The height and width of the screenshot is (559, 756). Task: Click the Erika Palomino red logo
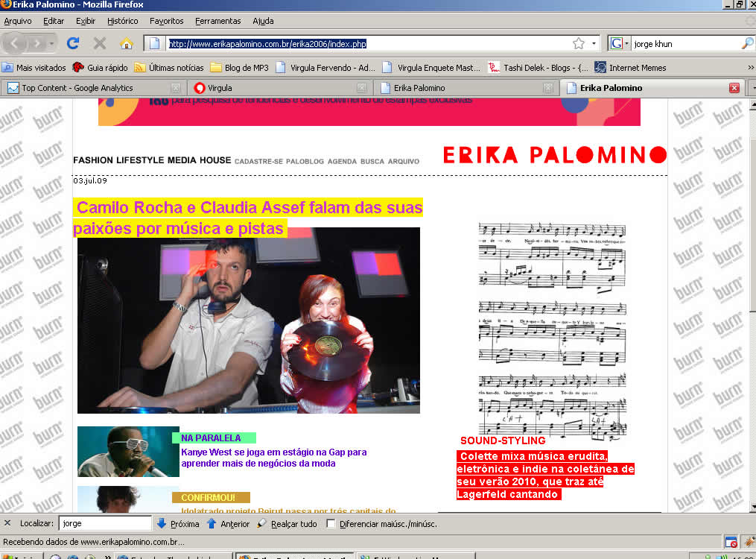[x=555, y=155]
